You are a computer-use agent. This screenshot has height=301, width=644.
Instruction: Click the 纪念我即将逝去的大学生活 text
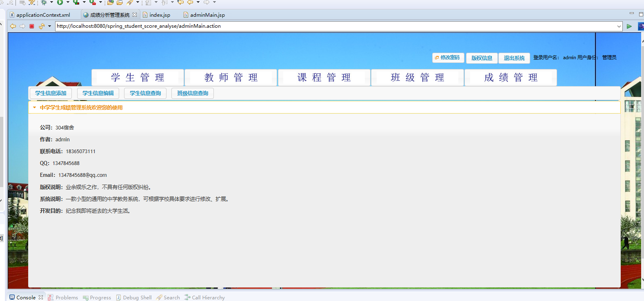pos(98,211)
